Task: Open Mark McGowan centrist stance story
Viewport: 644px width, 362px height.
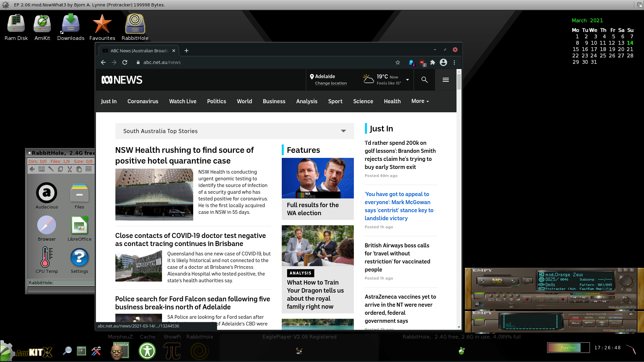Action: (x=399, y=206)
